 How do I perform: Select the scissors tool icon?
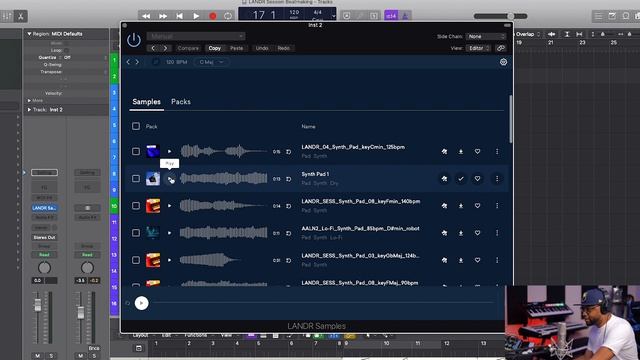click(x=20, y=16)
